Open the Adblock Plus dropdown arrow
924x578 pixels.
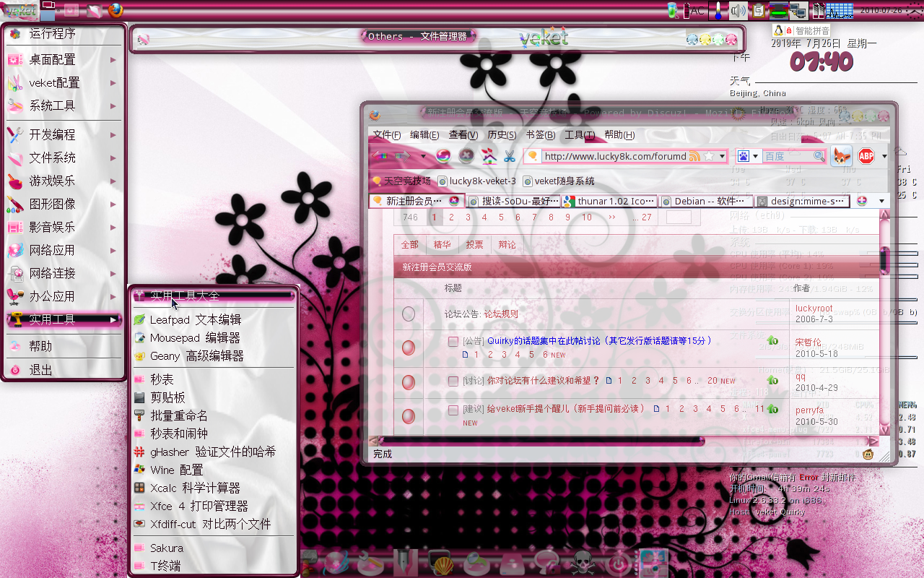click(884, 156)
